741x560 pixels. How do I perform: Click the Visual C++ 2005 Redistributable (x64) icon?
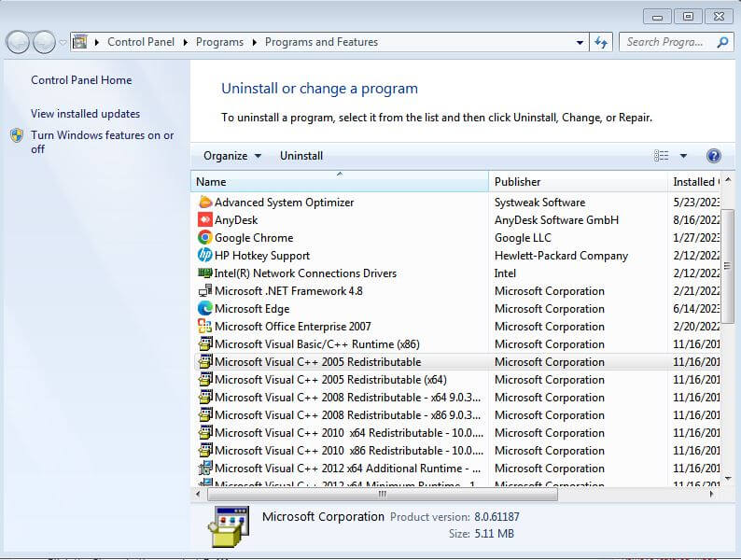205,380
